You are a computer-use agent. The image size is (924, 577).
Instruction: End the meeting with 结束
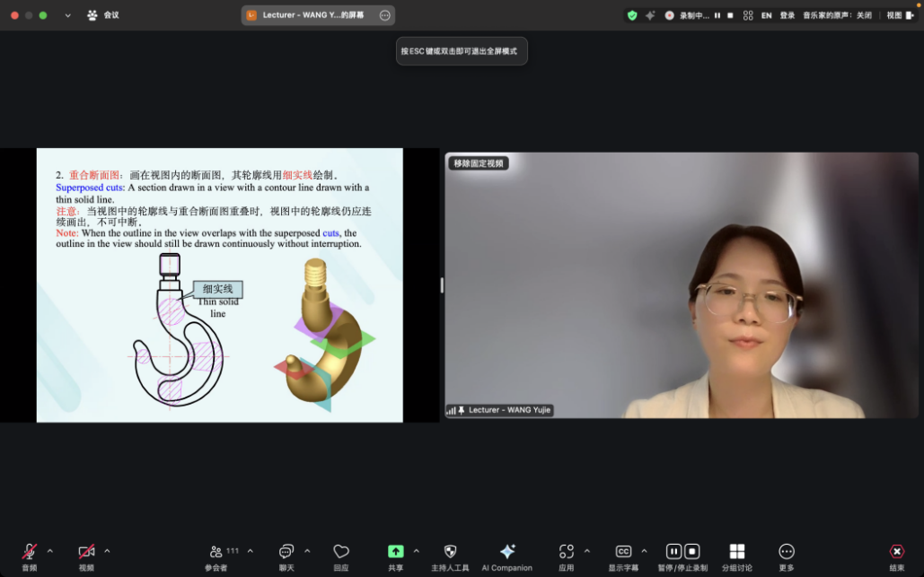[x=895, y=551]
